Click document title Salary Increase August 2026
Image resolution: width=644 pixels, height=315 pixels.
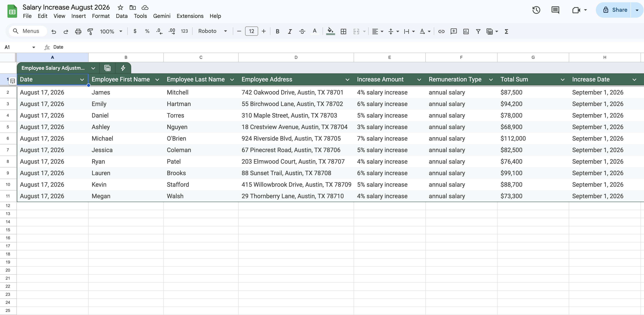(66, 7)
